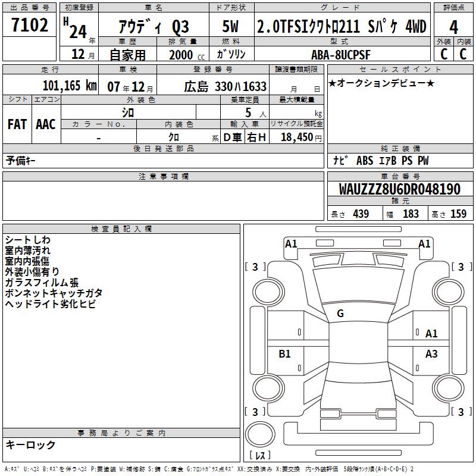Click fuel type ガソリン
This screenshot has width=476, height=476.
[231, 54]
